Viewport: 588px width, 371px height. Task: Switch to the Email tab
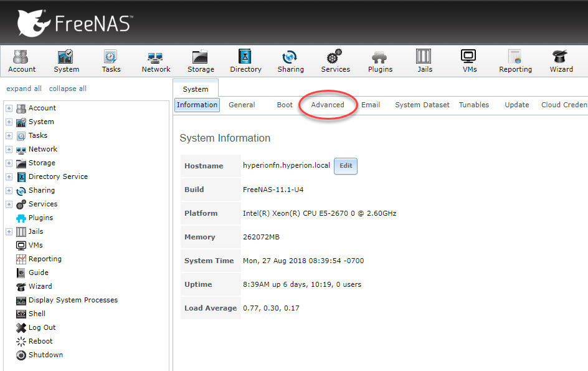pos(371,105)
